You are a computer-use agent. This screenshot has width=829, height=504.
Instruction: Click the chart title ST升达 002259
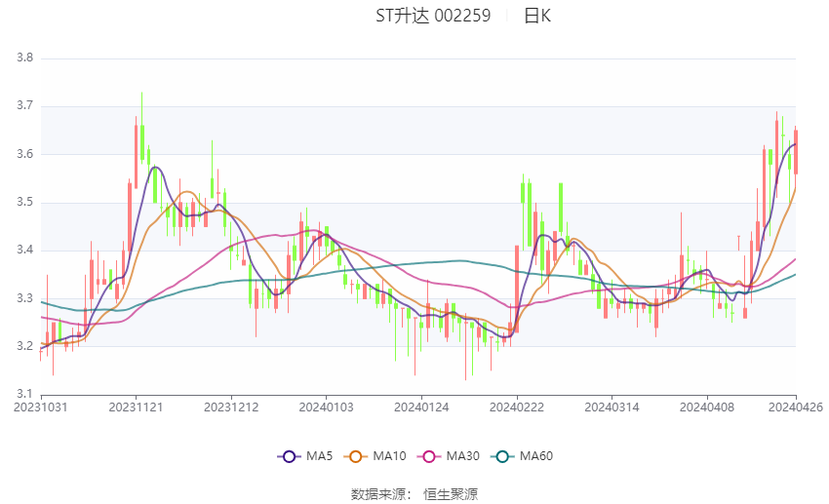[433, 16]
